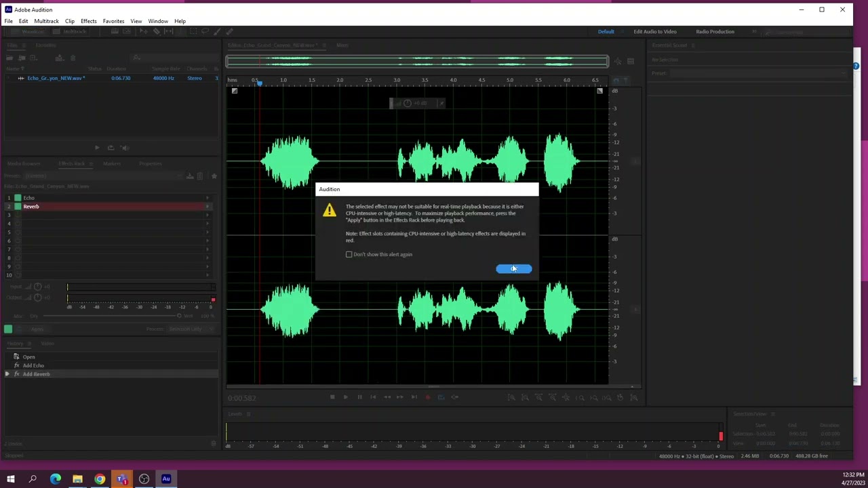
Task: Switch to the Radio Production workspace
Action: pyautogui.click(x=715, y=32)
